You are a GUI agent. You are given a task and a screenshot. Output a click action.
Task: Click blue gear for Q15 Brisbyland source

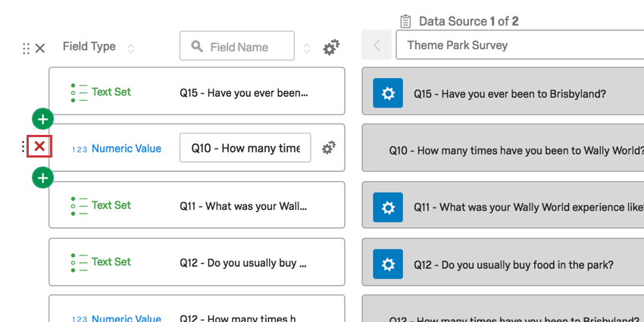coord(388,94)
